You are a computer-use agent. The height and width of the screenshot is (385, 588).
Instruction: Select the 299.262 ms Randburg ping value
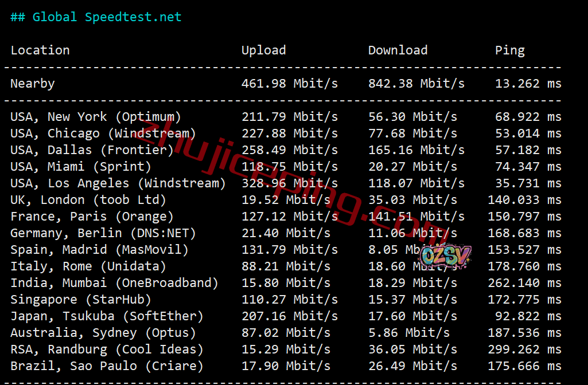click(x=525, y=349)
